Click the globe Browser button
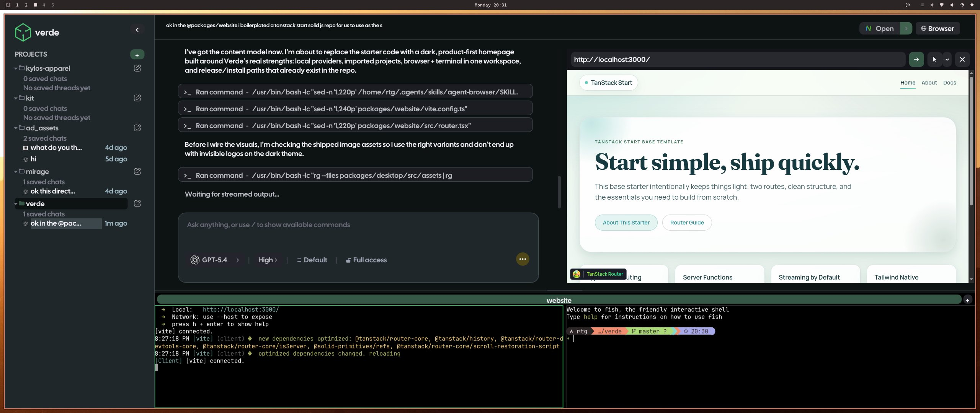 [938, 29]
